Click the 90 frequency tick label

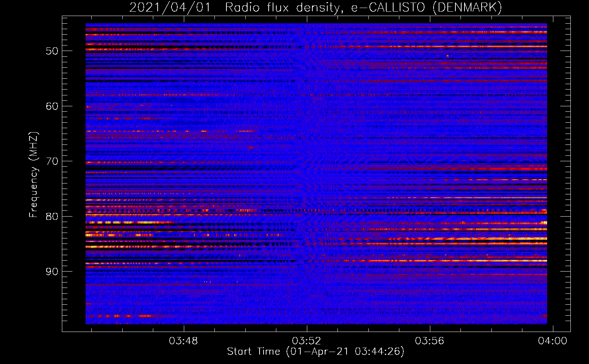[x=52, y=272]
